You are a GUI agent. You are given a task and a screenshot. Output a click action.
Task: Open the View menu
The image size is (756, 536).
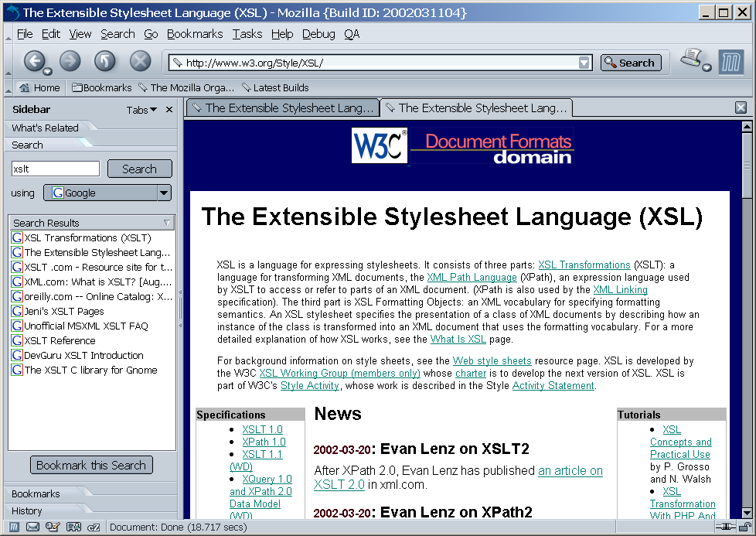pyautogui.click(x=80, y=34)
